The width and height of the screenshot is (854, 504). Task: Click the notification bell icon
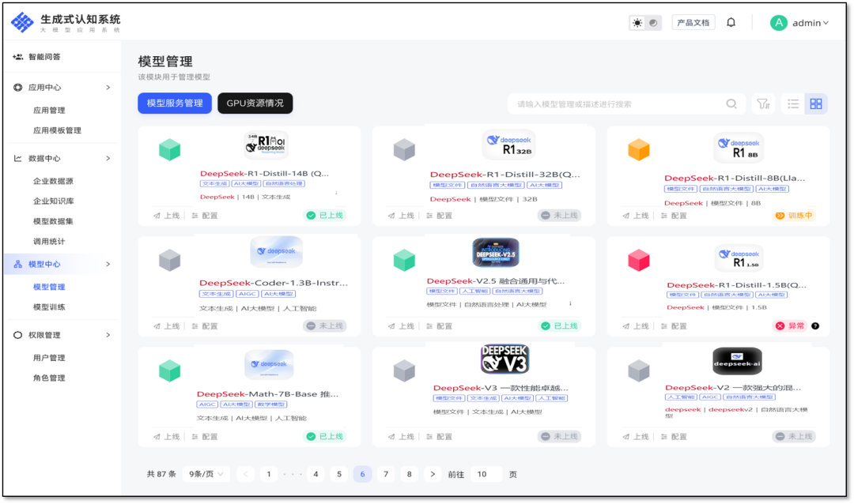point(731,23)
